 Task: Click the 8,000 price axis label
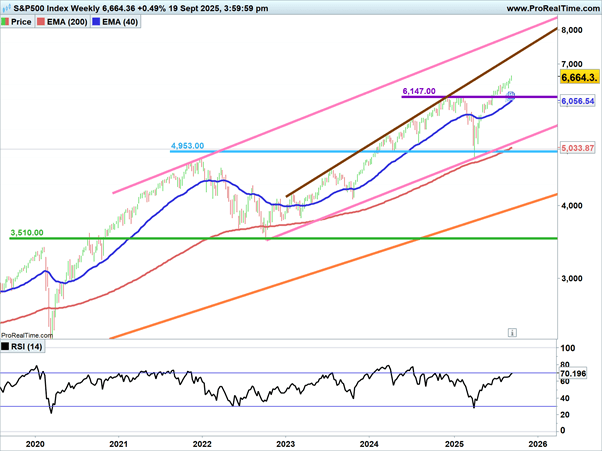572,30
